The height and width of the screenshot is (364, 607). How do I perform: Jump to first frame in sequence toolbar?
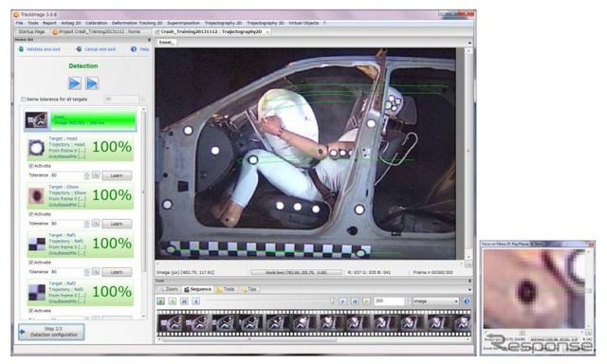[184, 300]
